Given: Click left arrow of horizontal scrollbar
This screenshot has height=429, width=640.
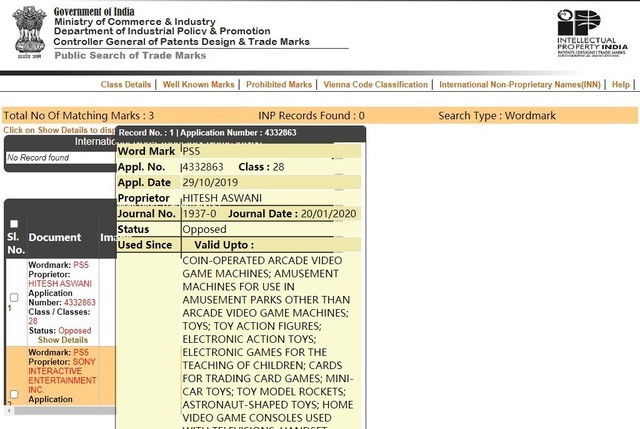Looking at the screenshot, I should tap(9, 411).
